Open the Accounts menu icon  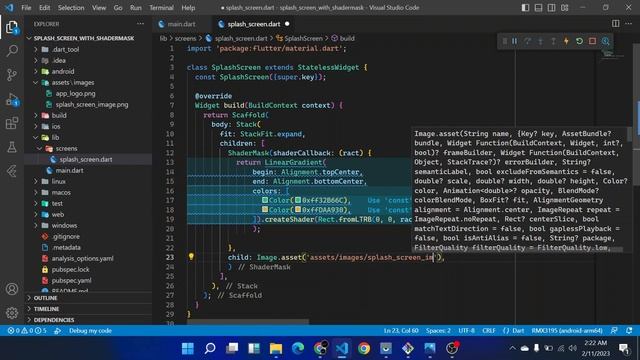pyautogui.click(x=12, y=289)
